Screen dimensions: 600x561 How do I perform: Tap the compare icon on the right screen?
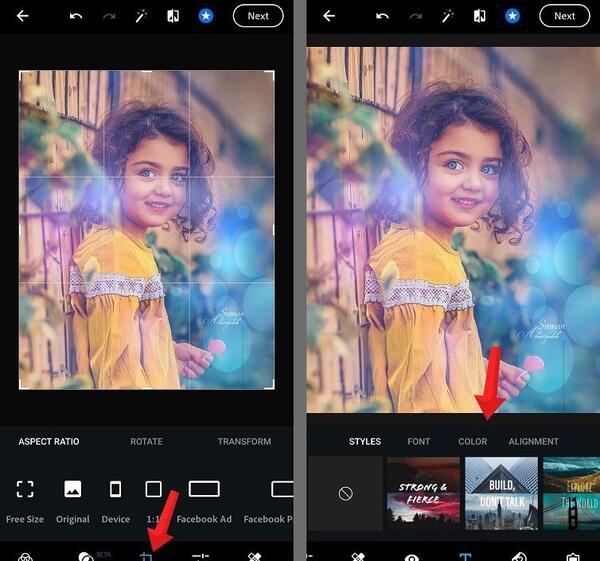tap(479, 16)
